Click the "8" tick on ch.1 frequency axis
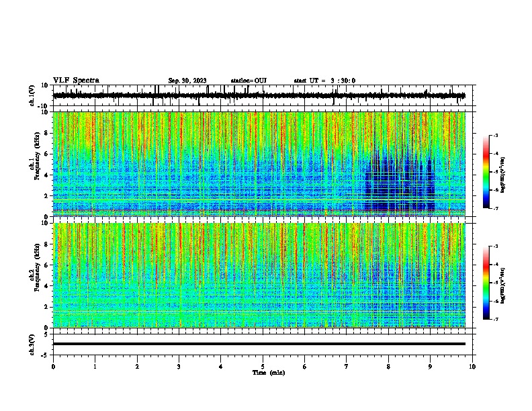 pos(47,133)
